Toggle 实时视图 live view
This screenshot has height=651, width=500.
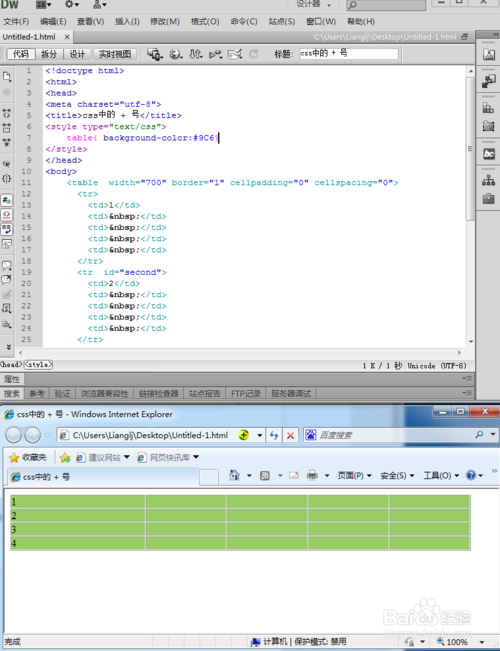(x=115, y=54)
